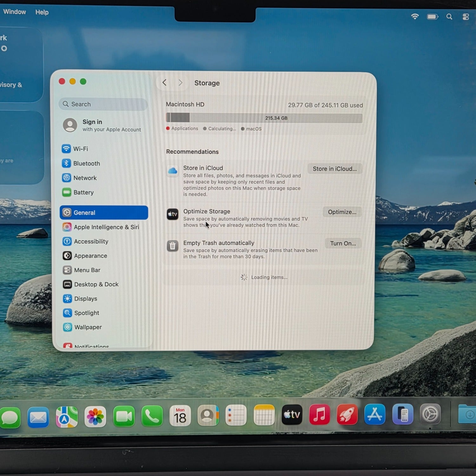Open Spotlight search from the menu bar
This screenshot has height=476, width=476.
(x=449, y=17)
